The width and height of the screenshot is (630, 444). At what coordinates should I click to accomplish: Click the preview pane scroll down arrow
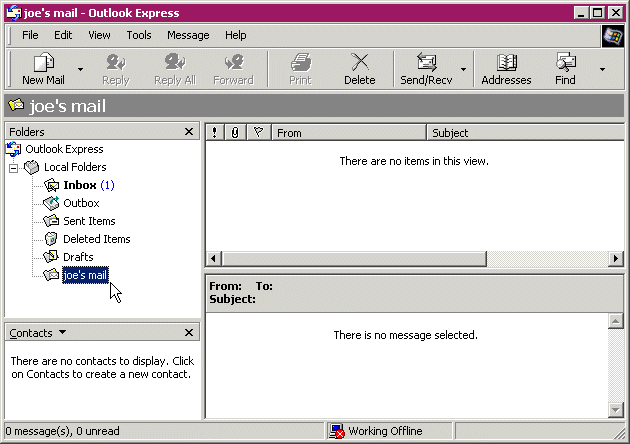pos(616,410)
